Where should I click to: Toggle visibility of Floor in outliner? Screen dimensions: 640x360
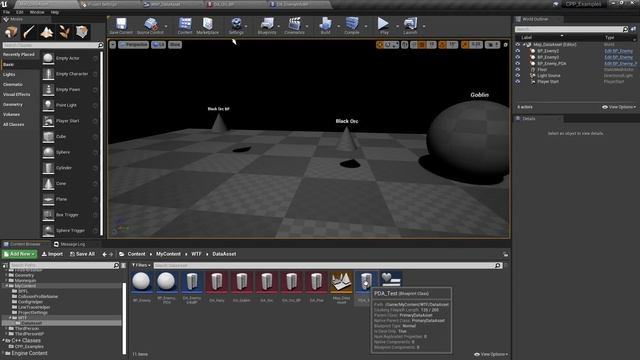point(518,69)
